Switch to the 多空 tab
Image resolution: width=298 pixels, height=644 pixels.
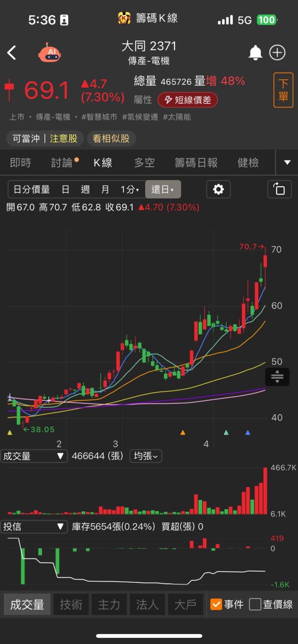pyautogui.click(x=144, y=163)
